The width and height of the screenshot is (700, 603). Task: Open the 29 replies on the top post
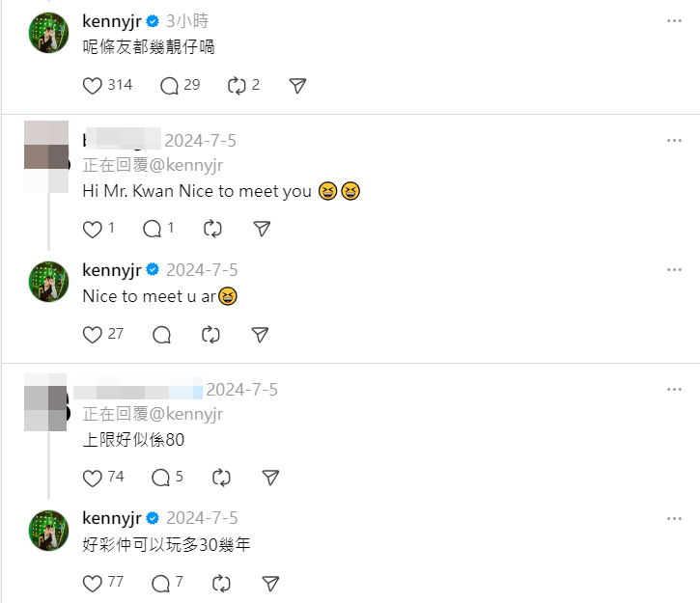point(170,86)
